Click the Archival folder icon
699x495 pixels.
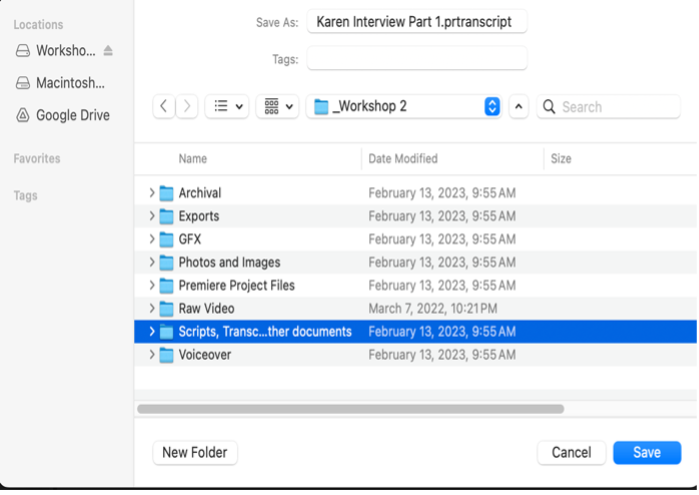coord(166,193)
